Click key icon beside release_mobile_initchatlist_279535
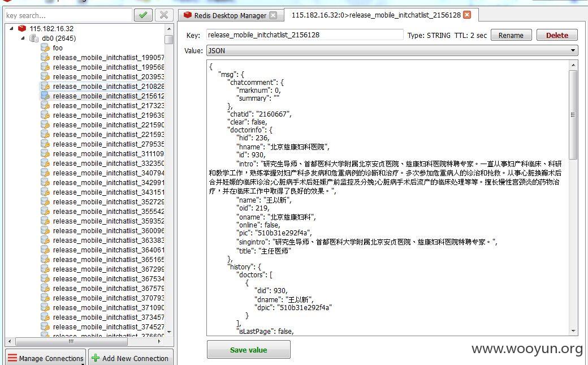Viewport: 588px width, 365px height. point(45,144)
